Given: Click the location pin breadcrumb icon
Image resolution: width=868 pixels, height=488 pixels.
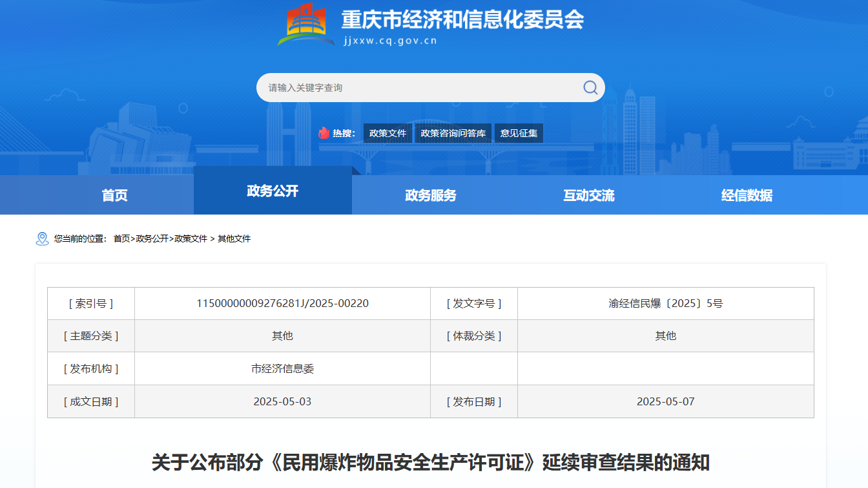Looking at the screenshot, I should [x=42, y=239].
